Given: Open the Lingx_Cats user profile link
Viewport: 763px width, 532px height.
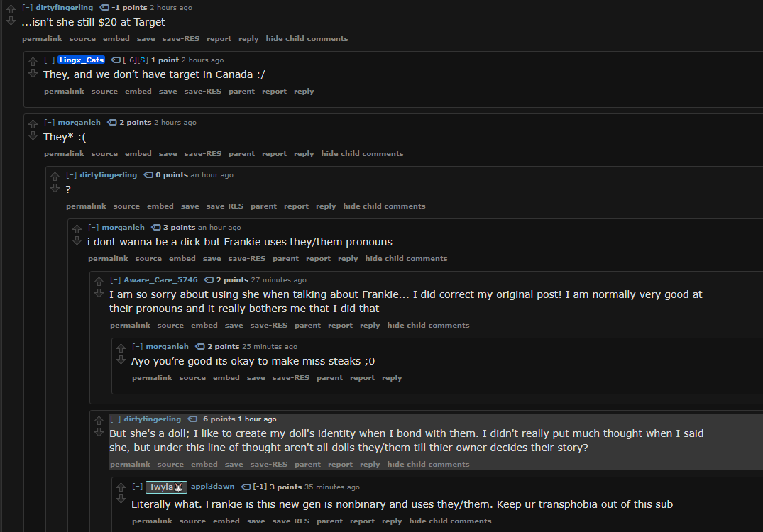Looking at the screenshot, I should click(x=81, y=60).
